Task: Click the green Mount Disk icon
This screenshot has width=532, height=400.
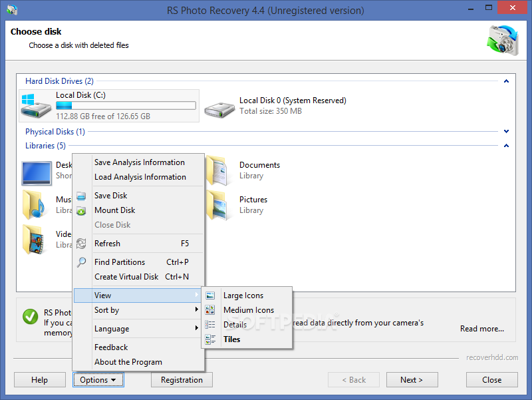Action: (x=81, y=211)
